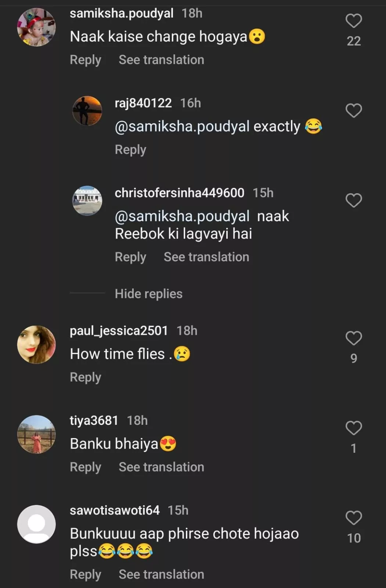Open raj840122's profile avatar

(x=87, y=111)
